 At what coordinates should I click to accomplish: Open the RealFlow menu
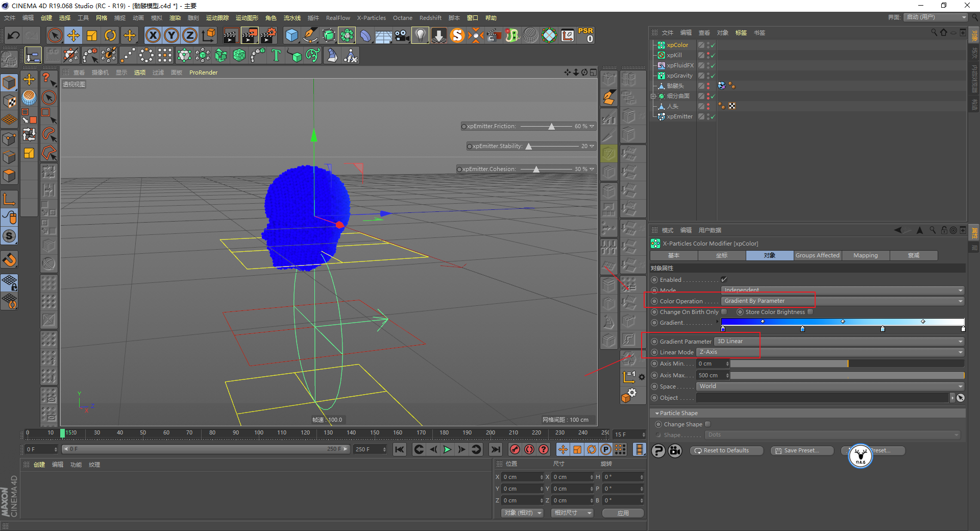point(338,18)
